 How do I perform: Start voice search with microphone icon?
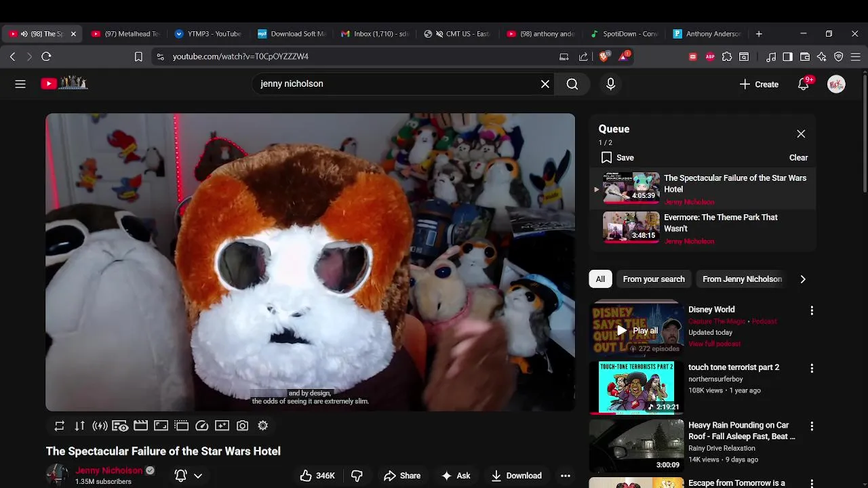pyautogui.click(x=610, y=84)
